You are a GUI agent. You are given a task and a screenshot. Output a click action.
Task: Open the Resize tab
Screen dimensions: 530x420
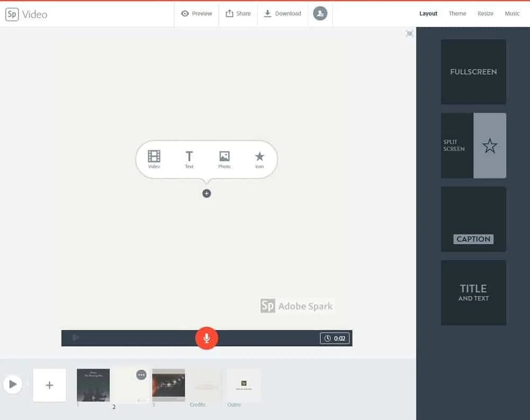(485, 14)
